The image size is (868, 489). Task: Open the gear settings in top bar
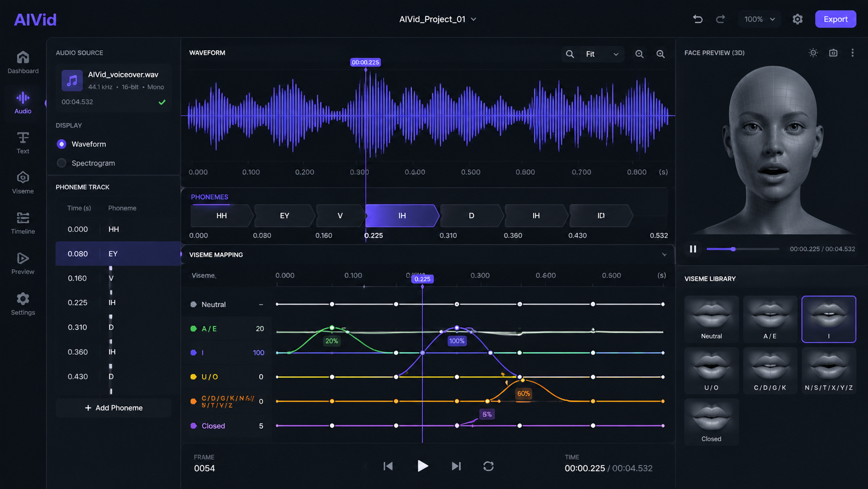click(x=797, y=19)
